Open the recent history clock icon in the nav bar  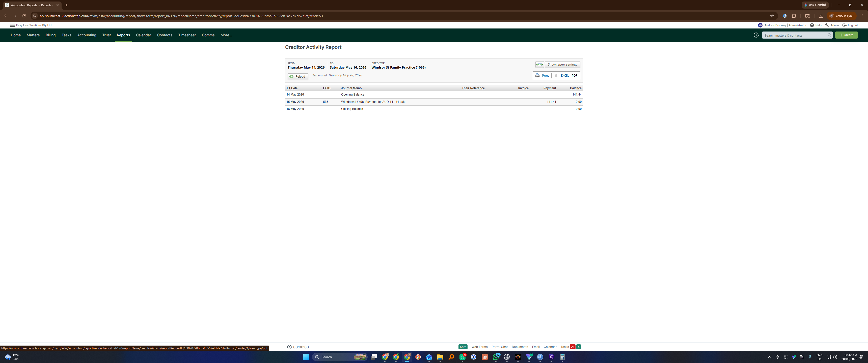(756, 35)
